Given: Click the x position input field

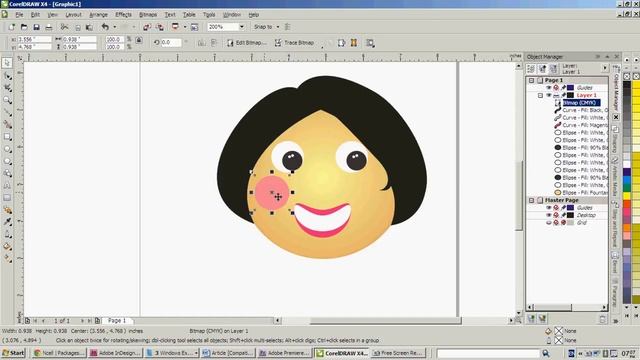Looking at the screenshot, I should click(x=34, y=39).
